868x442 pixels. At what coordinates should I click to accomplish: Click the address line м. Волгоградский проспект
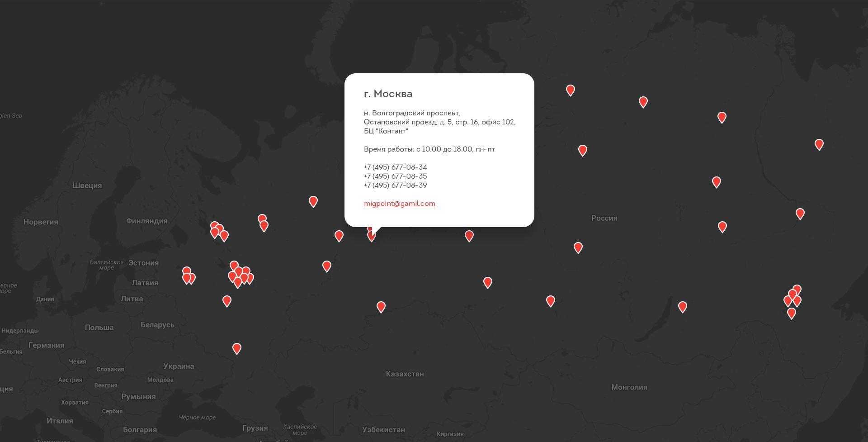point(412,113)
